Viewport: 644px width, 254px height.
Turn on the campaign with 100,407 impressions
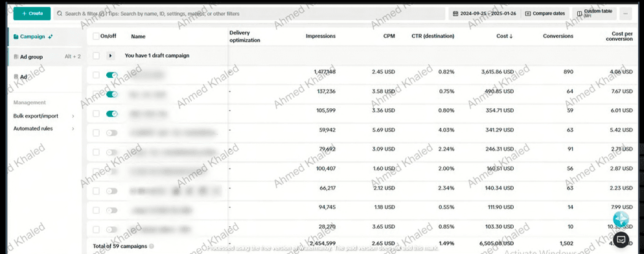[x=111, y=172]
